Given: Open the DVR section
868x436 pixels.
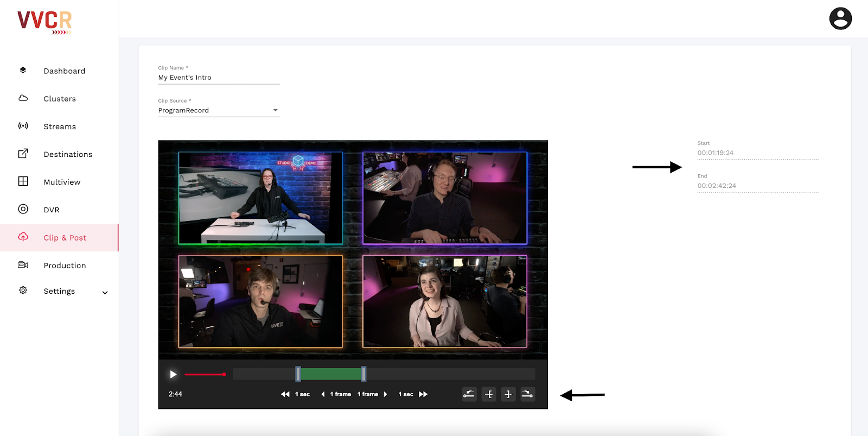Looking at the screenshot, I should point(52,210).
